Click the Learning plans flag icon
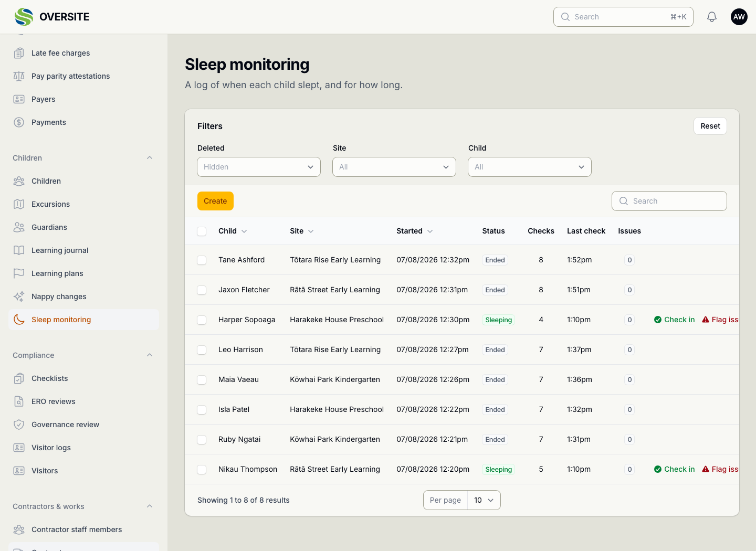Viewport: 756px width, 551px height. (19, 273)
